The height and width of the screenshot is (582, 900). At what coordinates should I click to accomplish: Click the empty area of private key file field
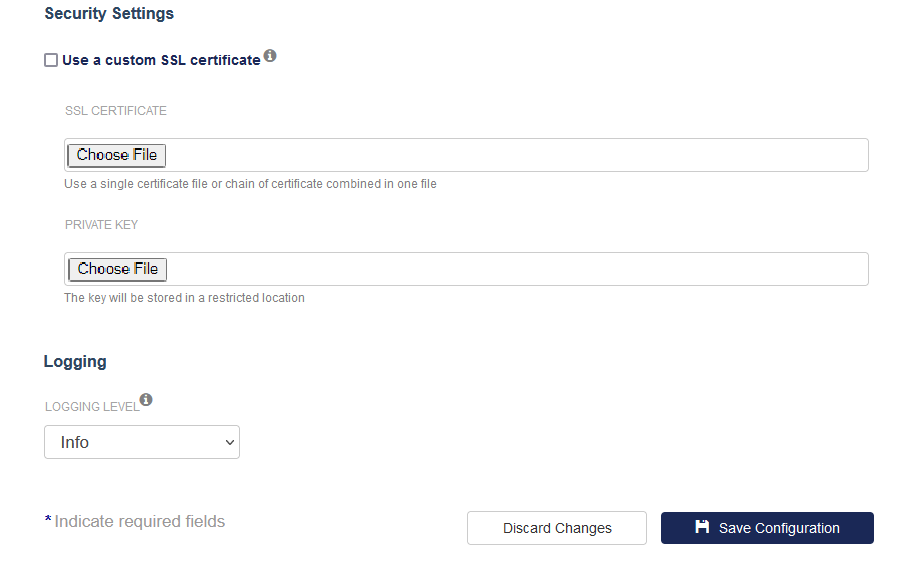[x=517, y=269]
